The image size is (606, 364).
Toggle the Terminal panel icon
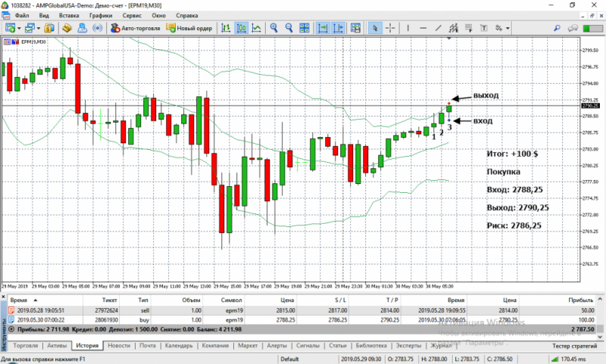click(98, 28)
